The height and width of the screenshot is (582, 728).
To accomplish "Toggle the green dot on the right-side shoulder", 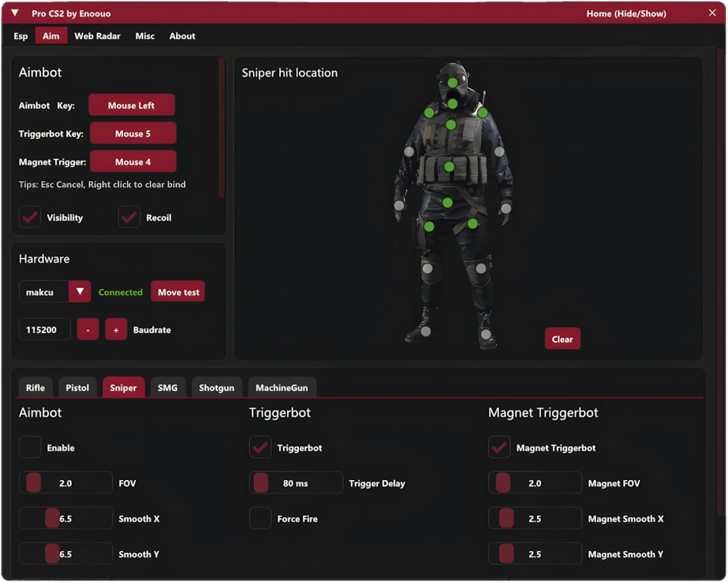I will [x=483, y=112].
